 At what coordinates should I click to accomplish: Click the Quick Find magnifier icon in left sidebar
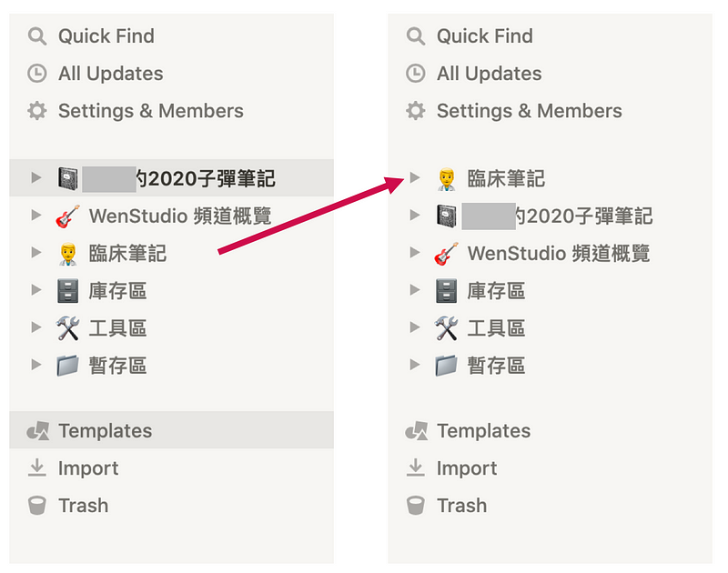pos(37,36)
